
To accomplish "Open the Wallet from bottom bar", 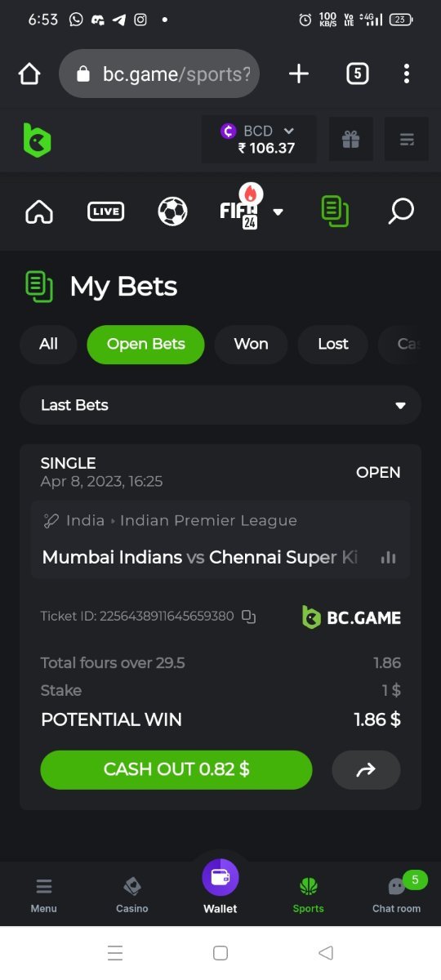I will 220,888.
